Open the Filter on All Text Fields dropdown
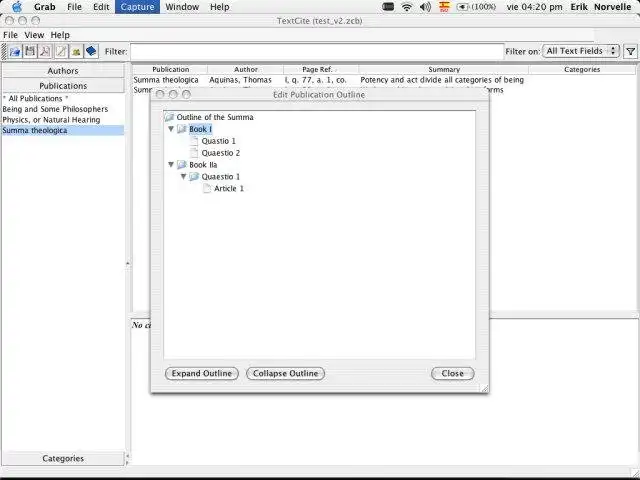The width and height of the screenshot is (640, 480). [580, 51]
